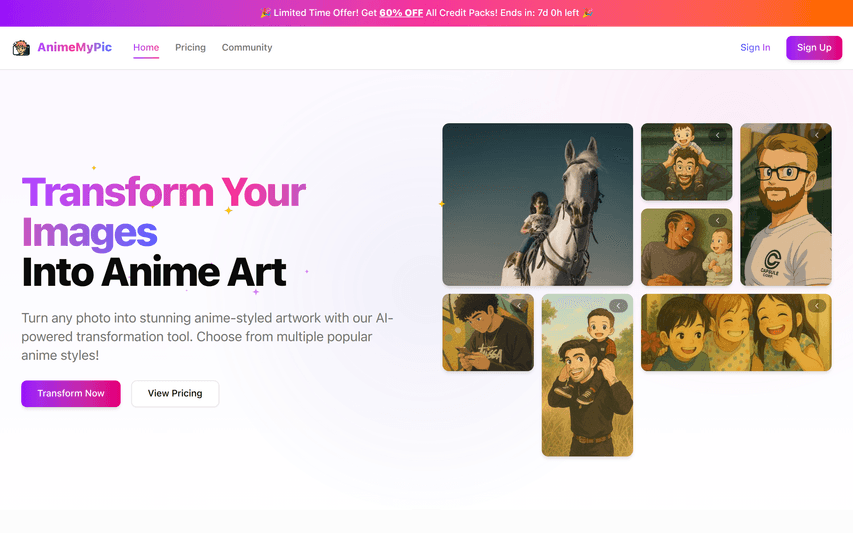
Task: Open the three laughing children artwork
Action: [736, 332]
